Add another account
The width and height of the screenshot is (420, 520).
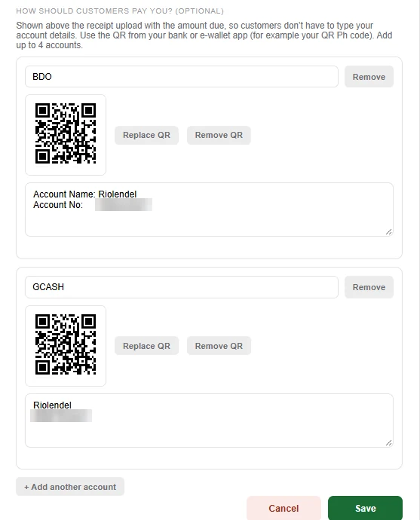click(x=70, y=487)
